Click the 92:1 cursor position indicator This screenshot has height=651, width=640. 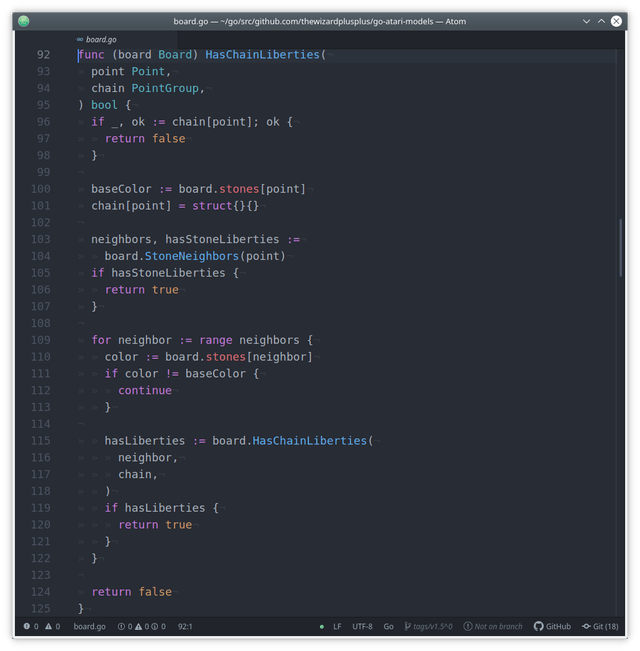pos(185,626)
